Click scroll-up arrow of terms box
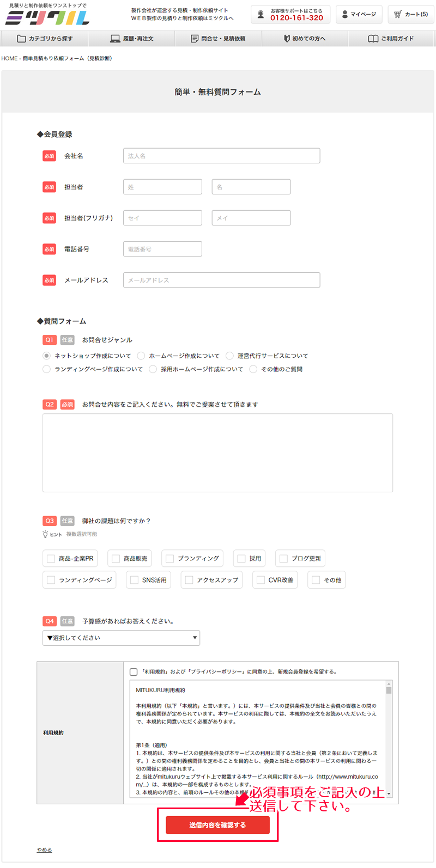 (x=389, y=683)
